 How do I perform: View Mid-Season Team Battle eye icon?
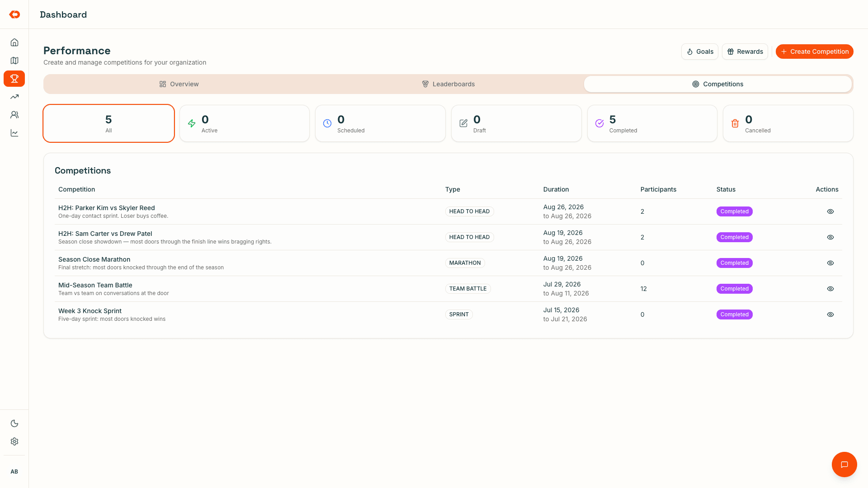click(830, 289)
